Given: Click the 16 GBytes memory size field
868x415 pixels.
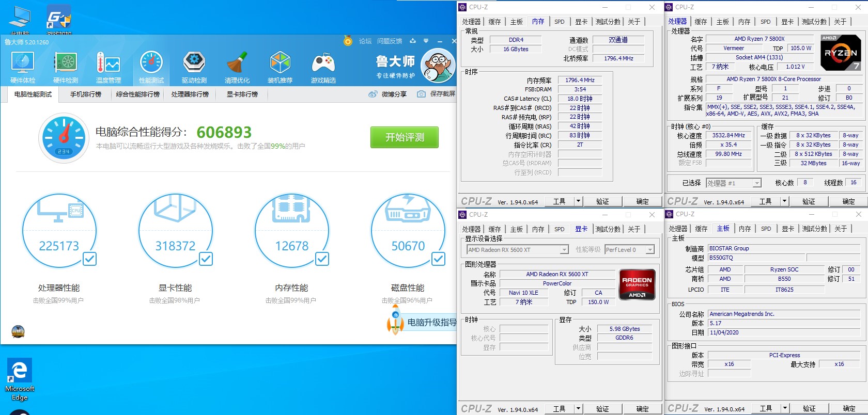Looking at the screenshot, I should [516, 49].
